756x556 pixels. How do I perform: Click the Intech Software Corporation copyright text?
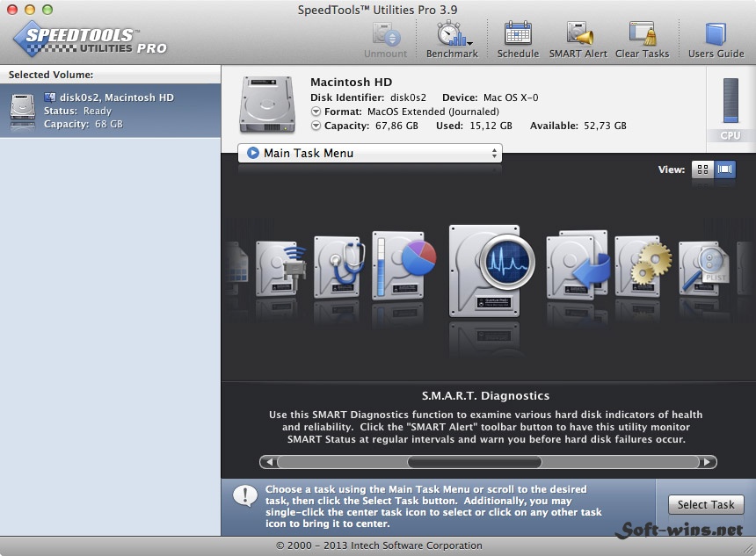point(379,545)
